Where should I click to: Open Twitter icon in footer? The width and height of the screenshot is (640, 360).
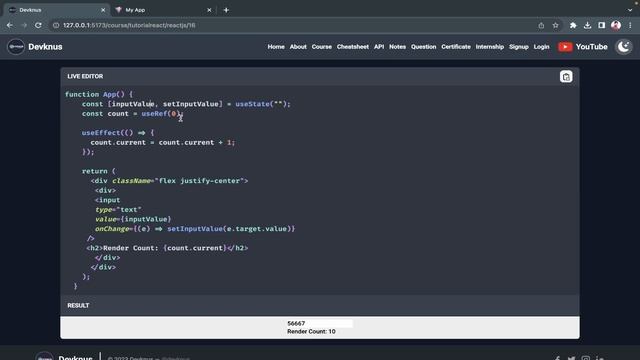571,358
